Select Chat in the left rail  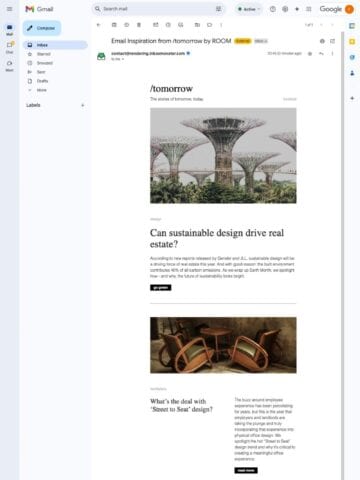click(9, 48)
